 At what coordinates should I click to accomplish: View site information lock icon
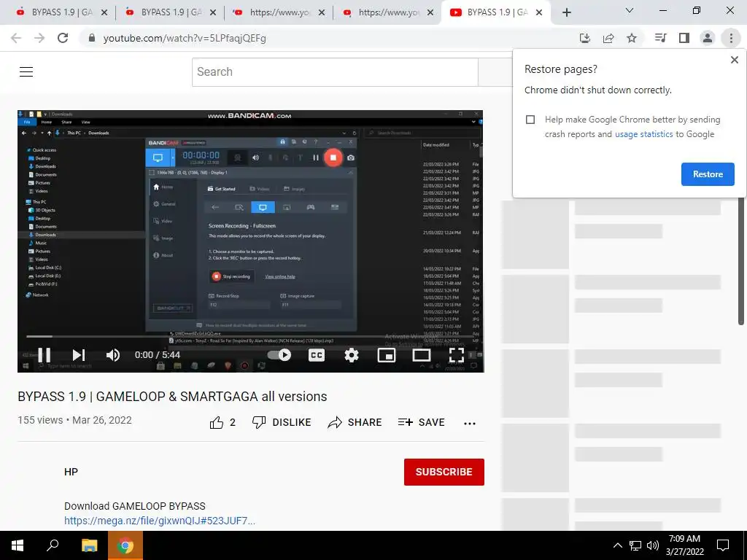click(x=92, y=38)
